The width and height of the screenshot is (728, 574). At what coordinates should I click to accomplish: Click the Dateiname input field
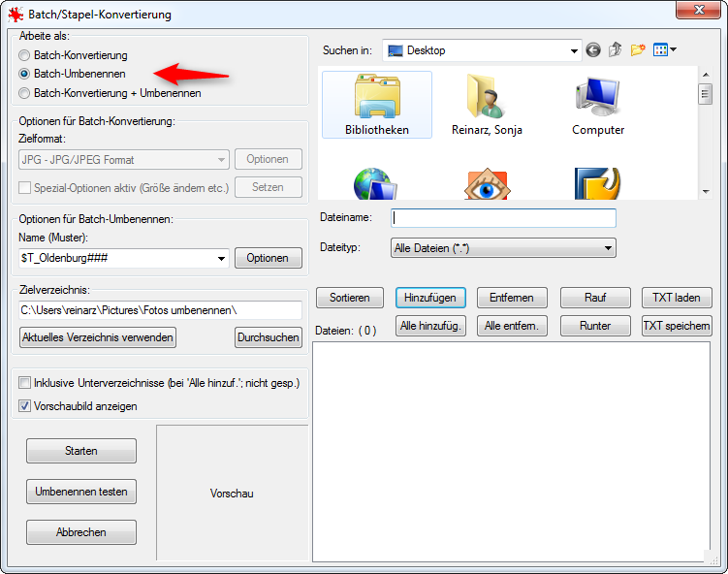(504, 218)
